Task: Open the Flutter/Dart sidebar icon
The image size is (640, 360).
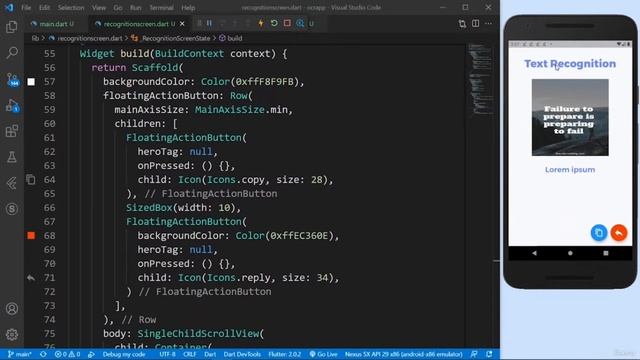Action: (12, 183)
